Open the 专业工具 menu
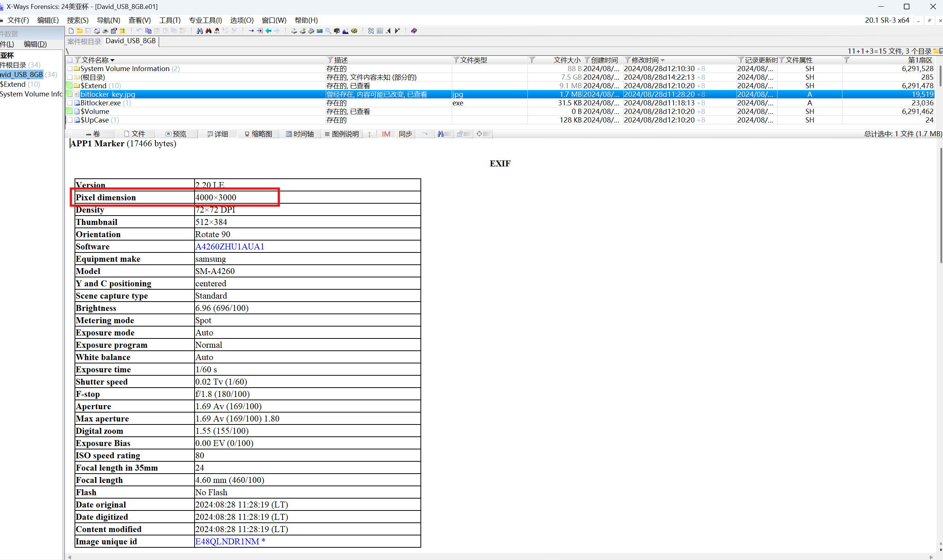 click(205, 20)
